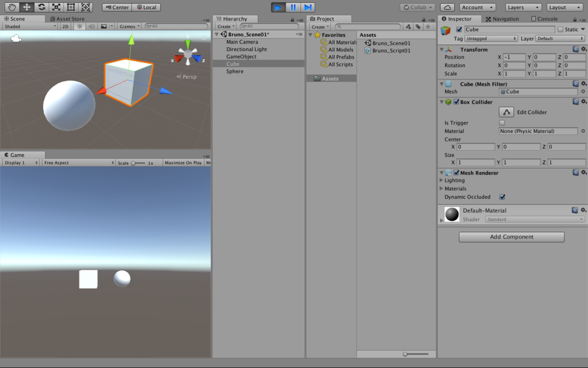Image resolution: width=588 pixels, height=368 pixels.
Task: Step one frame forward
Action: click(x=308, y=7)
